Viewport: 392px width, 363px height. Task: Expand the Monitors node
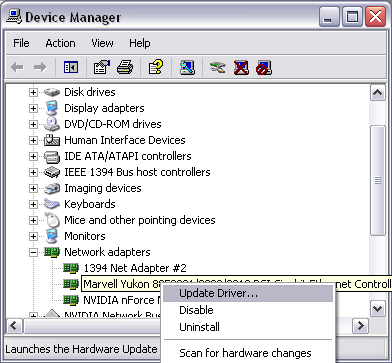33,236
